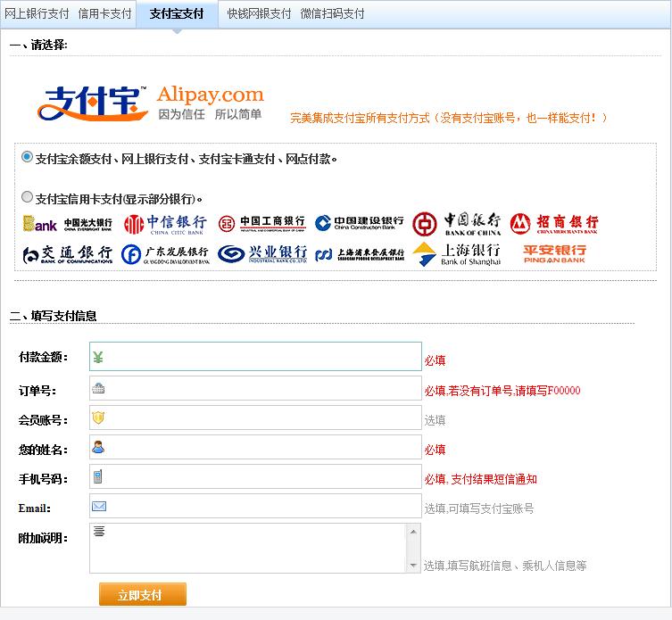Click the 平安银行 Ping An Bank logo

tap(554, 253)
